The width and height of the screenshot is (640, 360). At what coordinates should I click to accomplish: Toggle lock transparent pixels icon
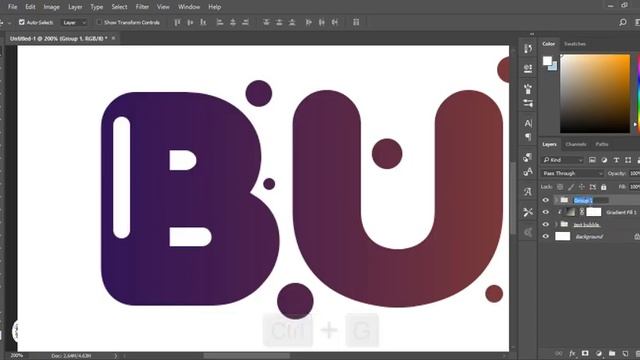pos(560,187)
